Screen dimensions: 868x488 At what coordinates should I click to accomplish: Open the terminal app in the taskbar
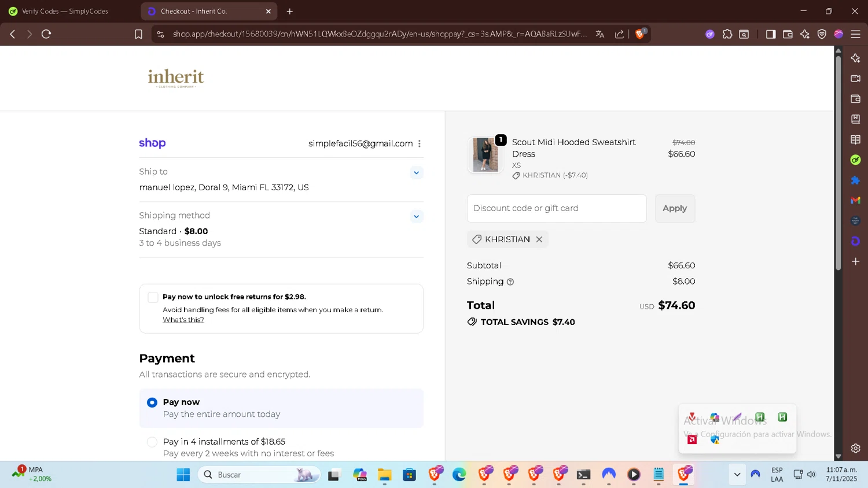pyautogui.click(x=583, y=475)
